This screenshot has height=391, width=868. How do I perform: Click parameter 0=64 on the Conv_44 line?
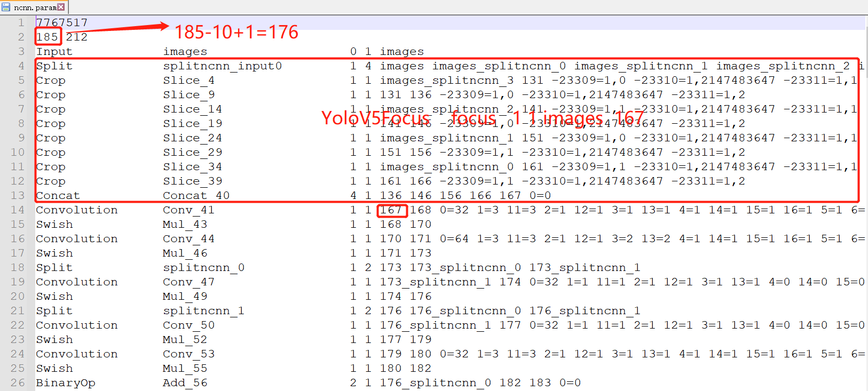(454, 238)
